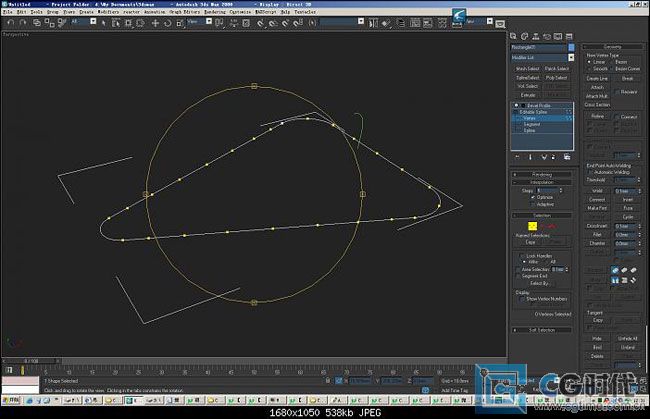The image size is (650, 419).
Task: Click the Extrude modifier button
Action: [x=528, y=95]
